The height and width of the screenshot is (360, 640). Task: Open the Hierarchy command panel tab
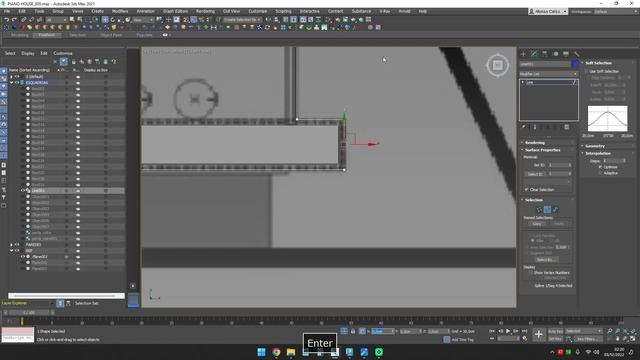[x=544, y=54]
